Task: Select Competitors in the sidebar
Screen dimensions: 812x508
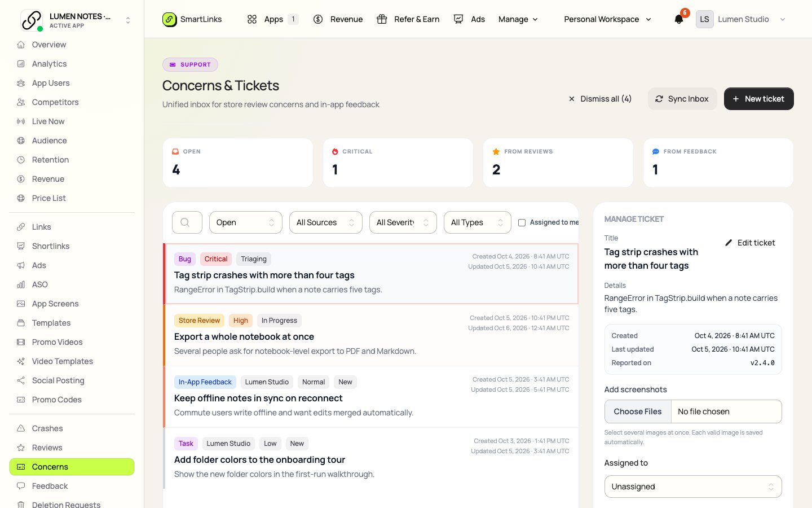Action: pos(72,102)
